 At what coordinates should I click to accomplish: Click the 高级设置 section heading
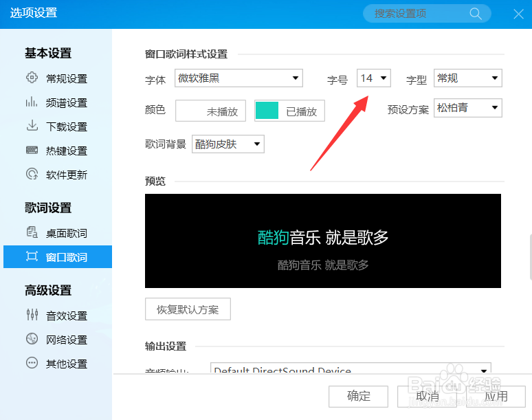(48, 290)
